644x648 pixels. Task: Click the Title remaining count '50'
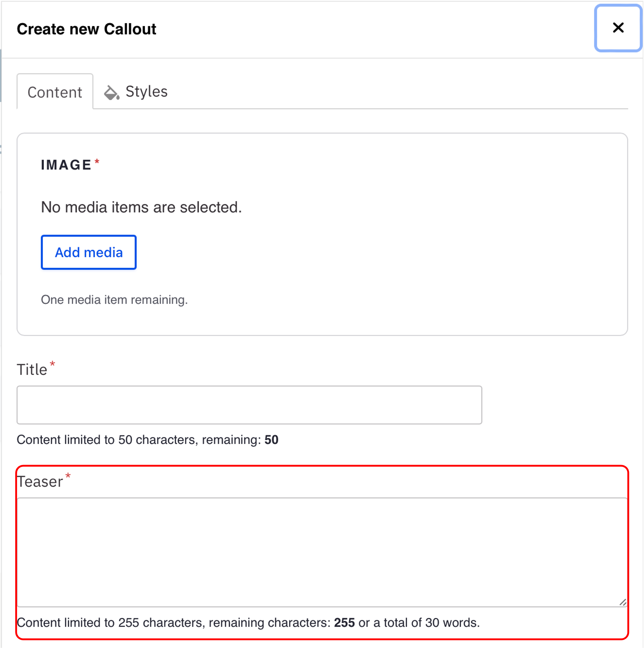coord(271,440)
